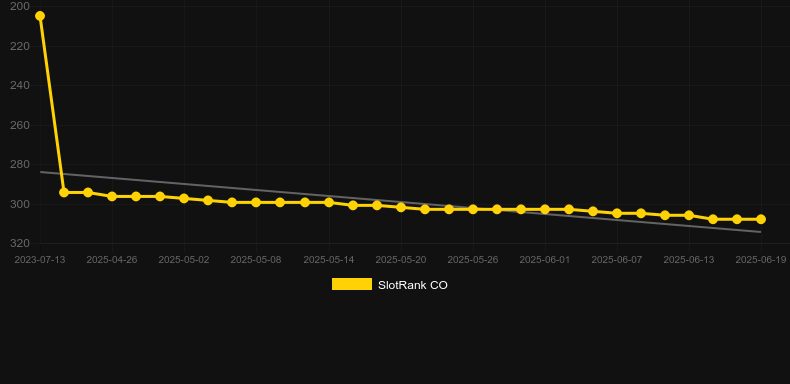Click the yellow SlotRank CO legend swatch
The height and width of the screenshot is (384, 790).
(x=352, y=284)
